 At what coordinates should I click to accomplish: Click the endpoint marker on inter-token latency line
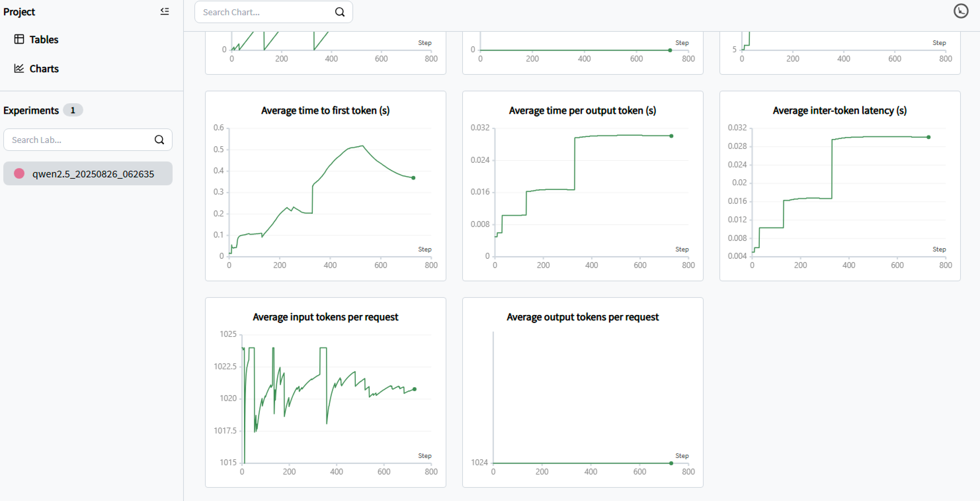click(929, 137)
